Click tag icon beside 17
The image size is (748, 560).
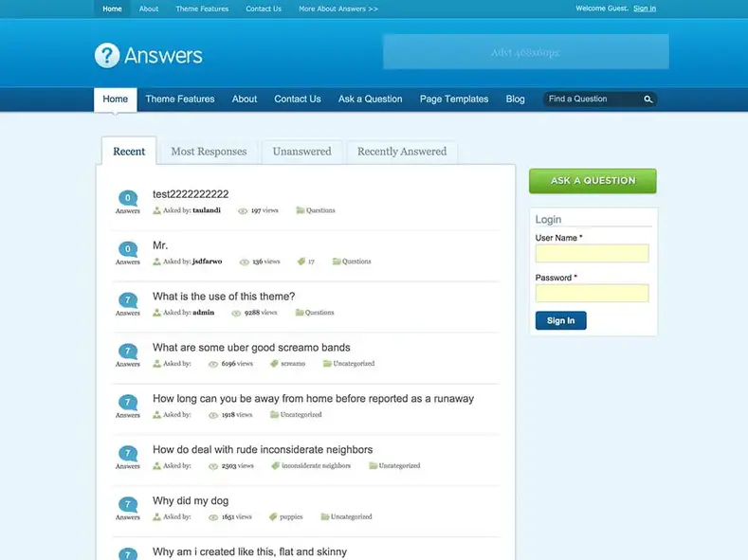pyautogui.click(x=301, y=262)
